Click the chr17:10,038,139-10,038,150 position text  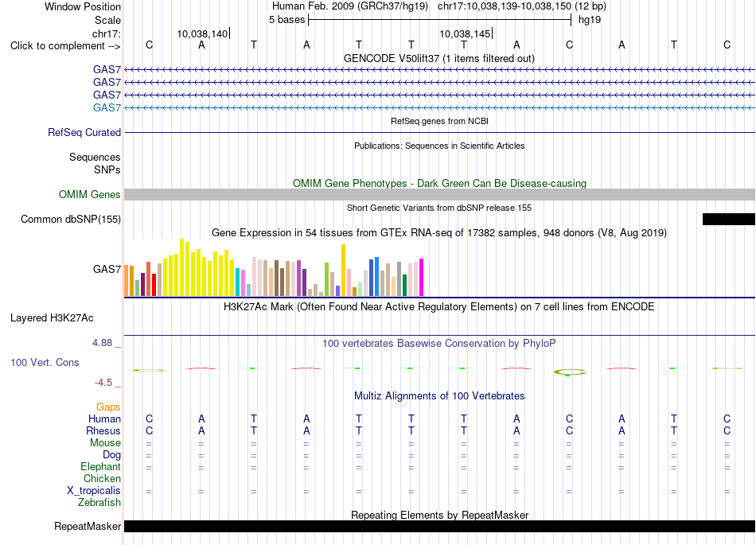505,6
